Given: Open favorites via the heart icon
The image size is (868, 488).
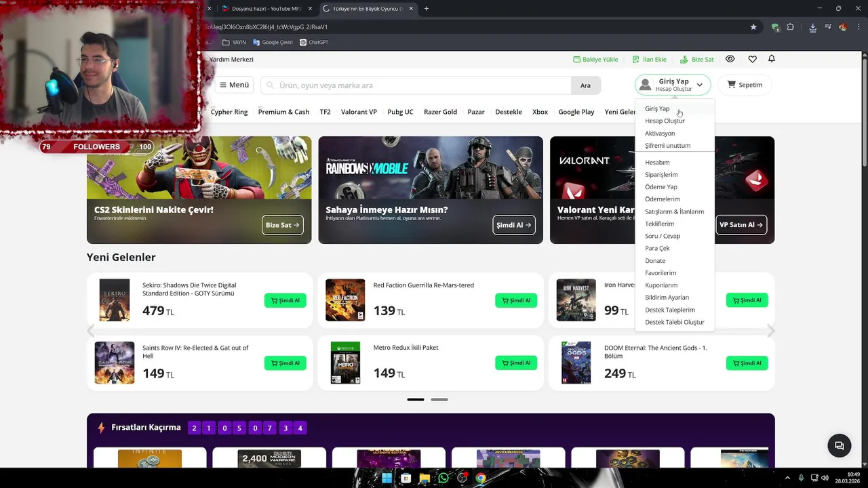Looking at the screenshot, I should click(752, 59).
